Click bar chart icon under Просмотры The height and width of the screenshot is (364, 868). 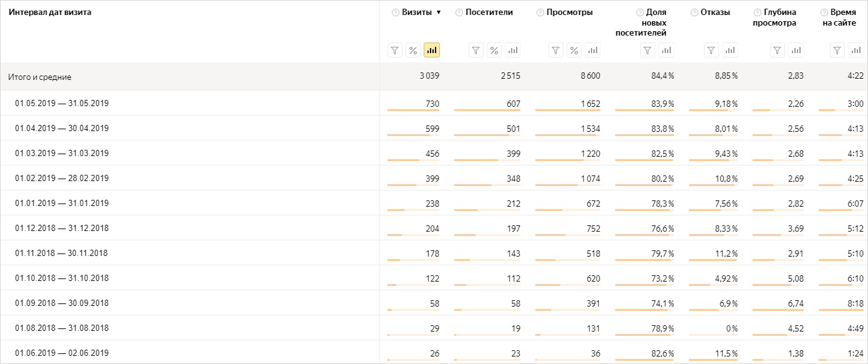point(593,51)
